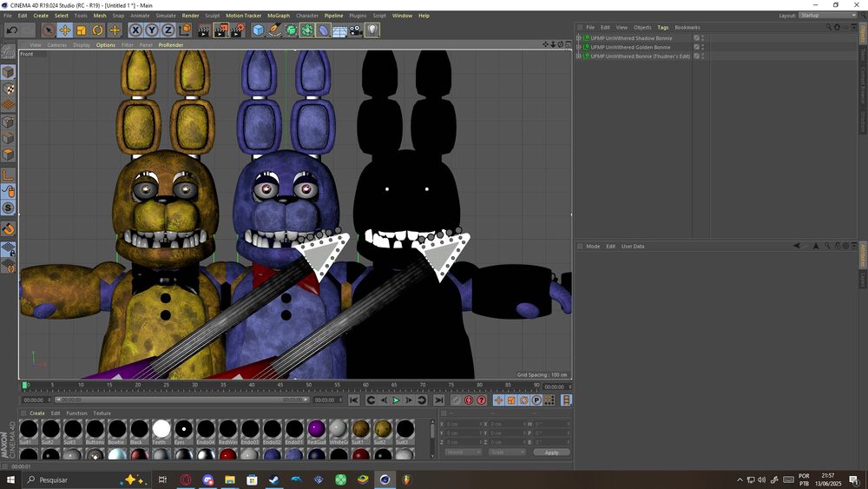Viewport: 868px width, 489px height.
Task: Open the Mode menu in Attribute Manager
Action: (x=593, y=247)
